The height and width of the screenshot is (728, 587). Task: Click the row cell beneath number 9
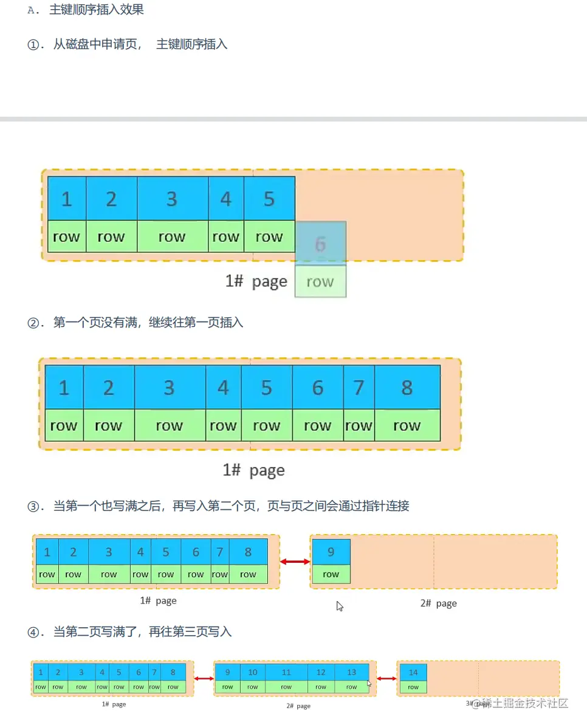click(331, 574)
